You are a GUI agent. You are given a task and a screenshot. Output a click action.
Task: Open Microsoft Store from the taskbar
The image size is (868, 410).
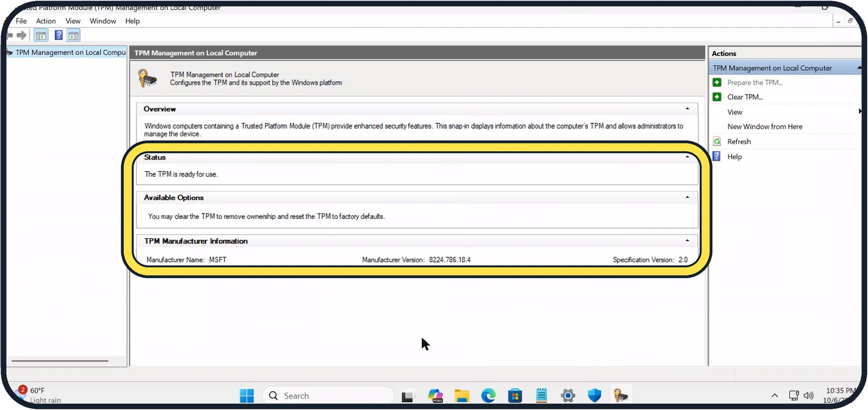515,396
